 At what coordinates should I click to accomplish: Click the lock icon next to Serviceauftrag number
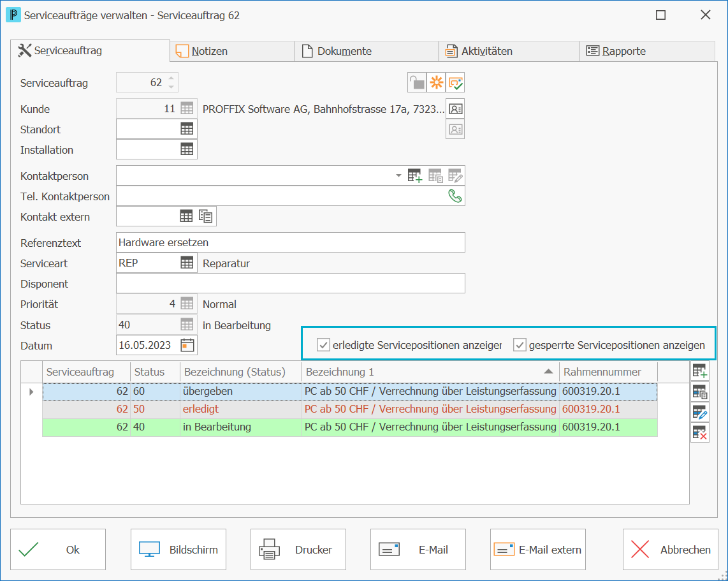[x=417, y=83]
